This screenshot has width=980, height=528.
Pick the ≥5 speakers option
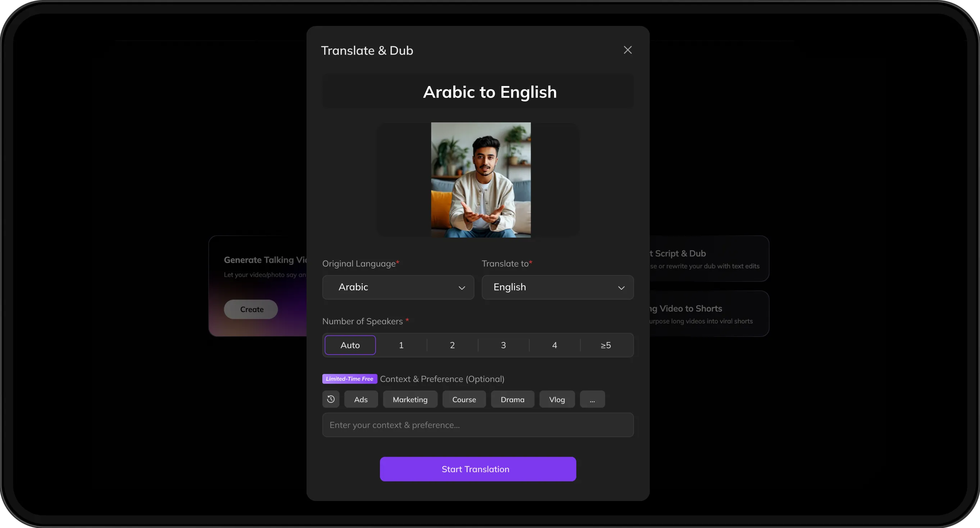tap(605, 345)
